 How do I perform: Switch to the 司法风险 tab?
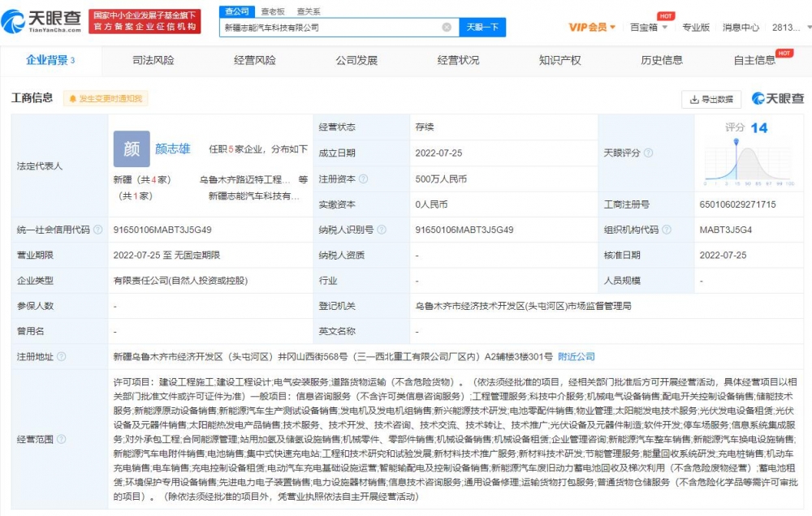[x=153, y=60]
